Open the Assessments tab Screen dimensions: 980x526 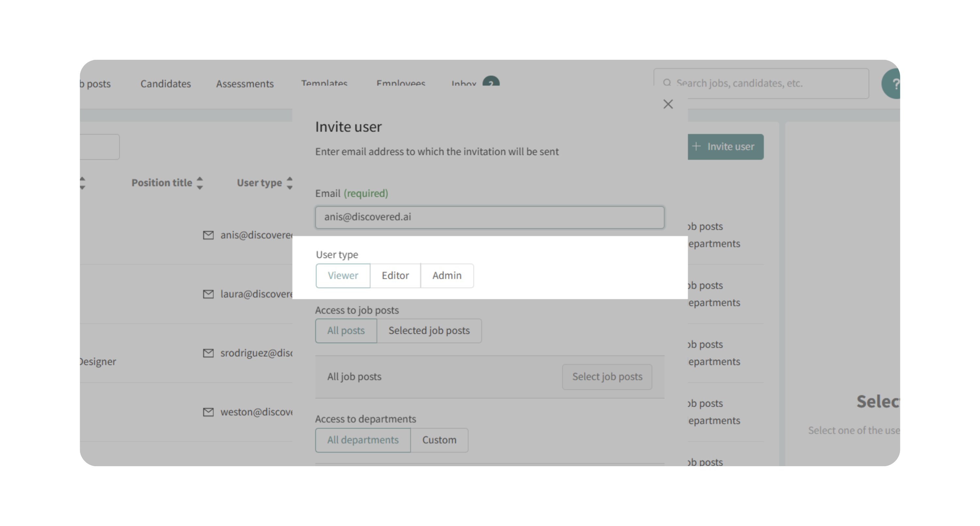pyautogui.click(x=245, y=84)
